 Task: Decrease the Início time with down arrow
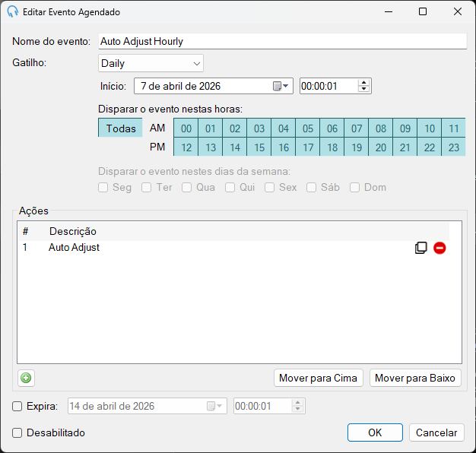coord(363,89)
